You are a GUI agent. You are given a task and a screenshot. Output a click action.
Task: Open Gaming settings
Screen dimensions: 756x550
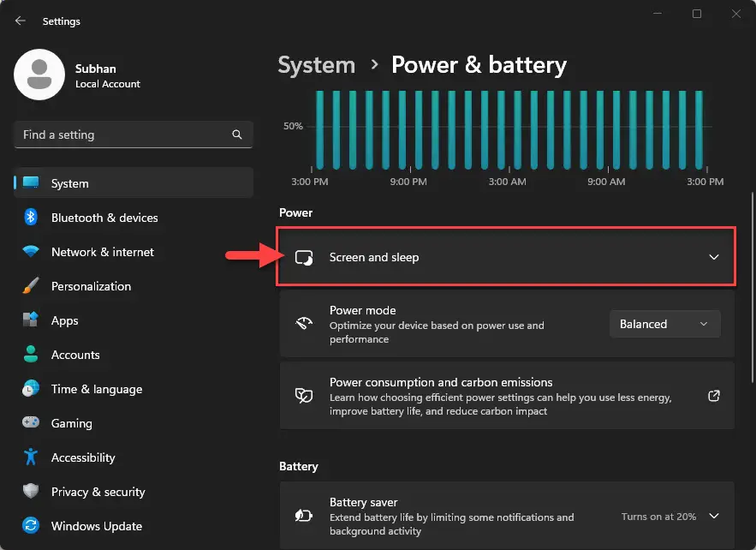tap(134, 423)
